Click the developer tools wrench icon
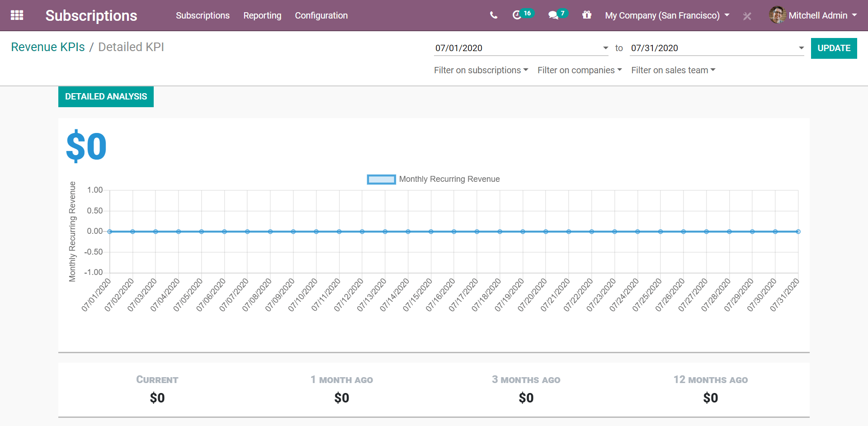 [x=747, y=16]
